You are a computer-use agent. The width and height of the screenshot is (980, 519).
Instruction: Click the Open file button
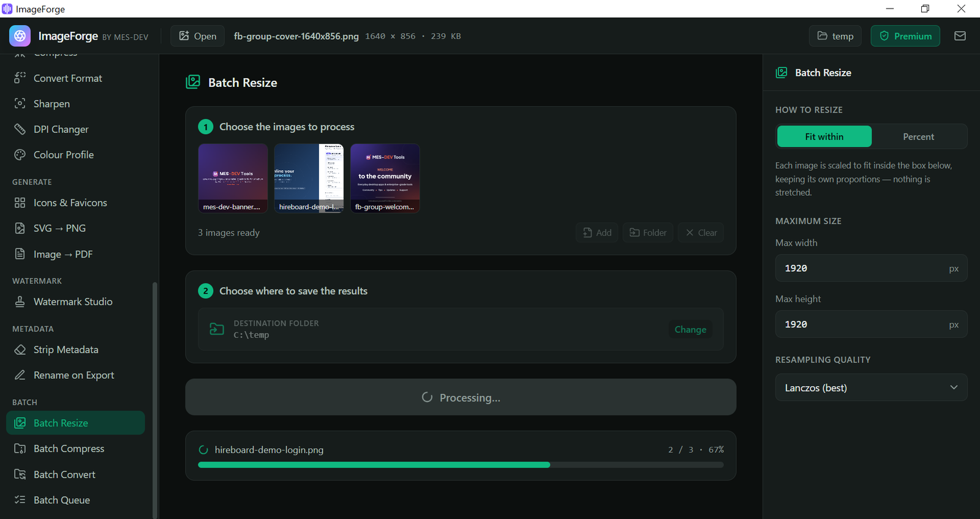point(197,36)
